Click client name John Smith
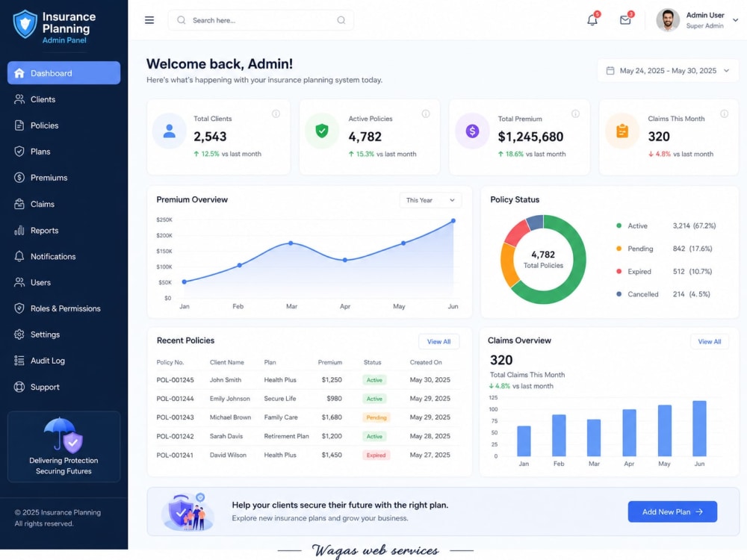 (226, 380)
